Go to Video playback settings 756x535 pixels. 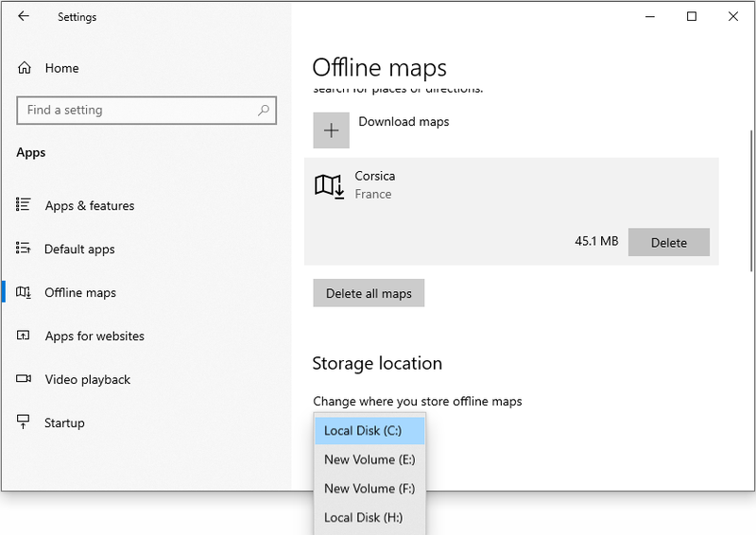click(87, 379)
